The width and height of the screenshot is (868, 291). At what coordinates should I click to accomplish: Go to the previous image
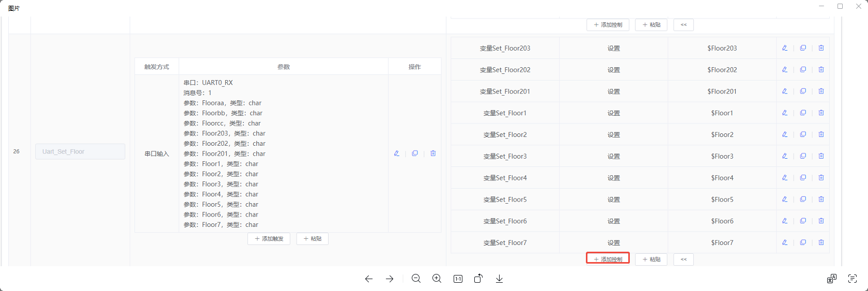pos(368,279)
